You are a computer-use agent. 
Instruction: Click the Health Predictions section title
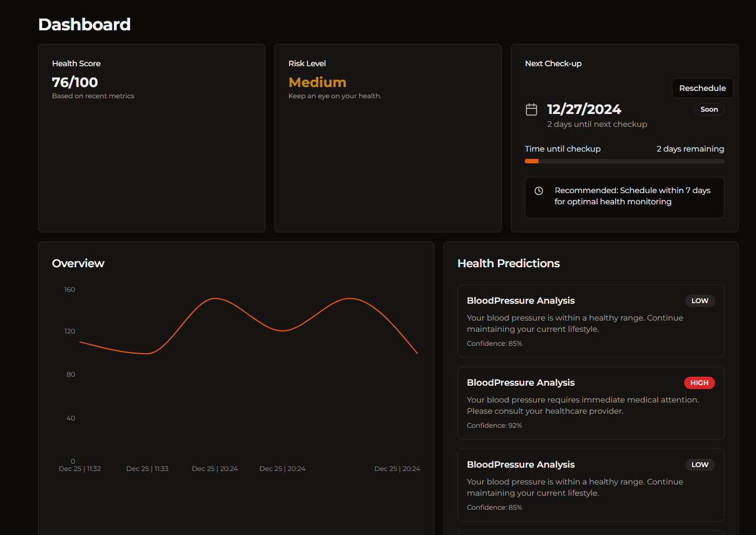coord(508,263)
